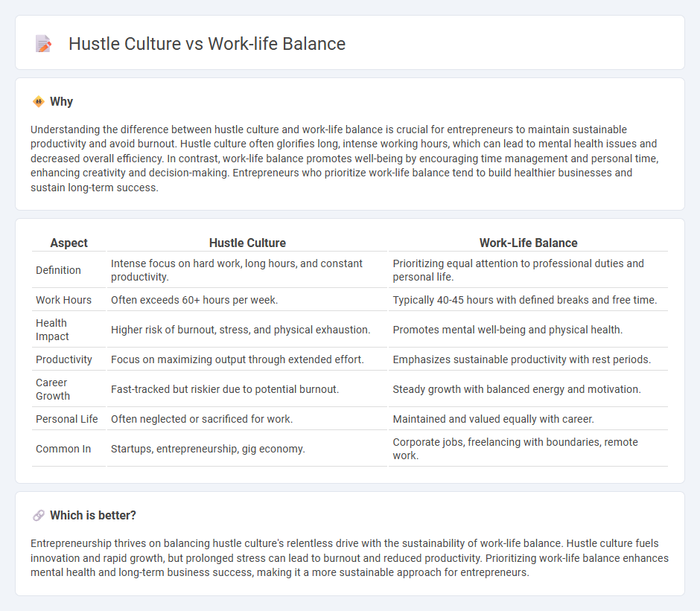
Task: Select the page title Hustle Culture vs Work-life Balance
Action: pos(207,44)
